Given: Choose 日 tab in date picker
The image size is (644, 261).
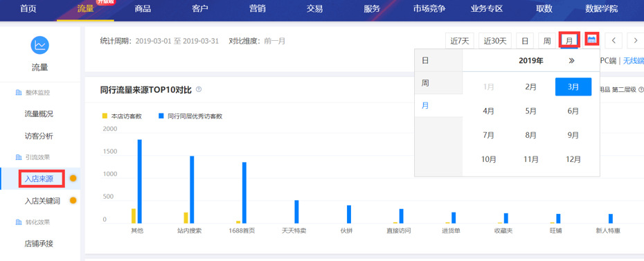Looking at the screenshot, I should [438, 60].
